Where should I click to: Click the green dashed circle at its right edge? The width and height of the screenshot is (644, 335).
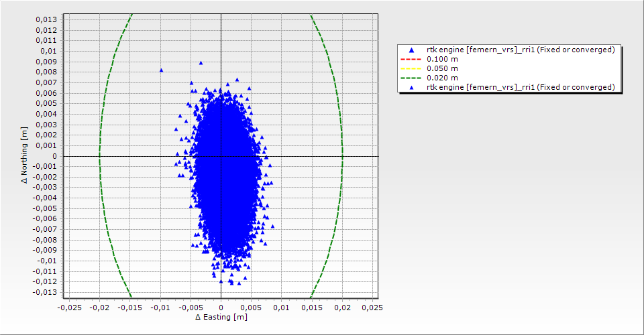tap(342, 156)
